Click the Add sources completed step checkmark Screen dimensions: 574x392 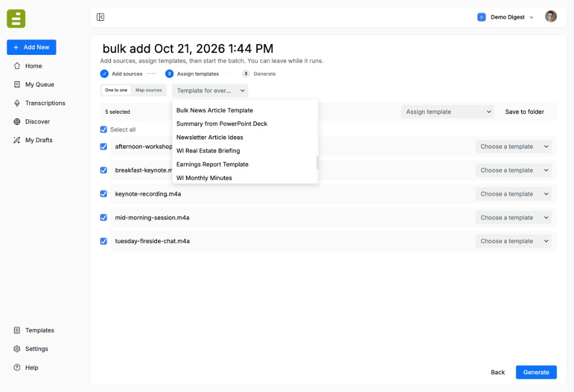tap(104, 73)
